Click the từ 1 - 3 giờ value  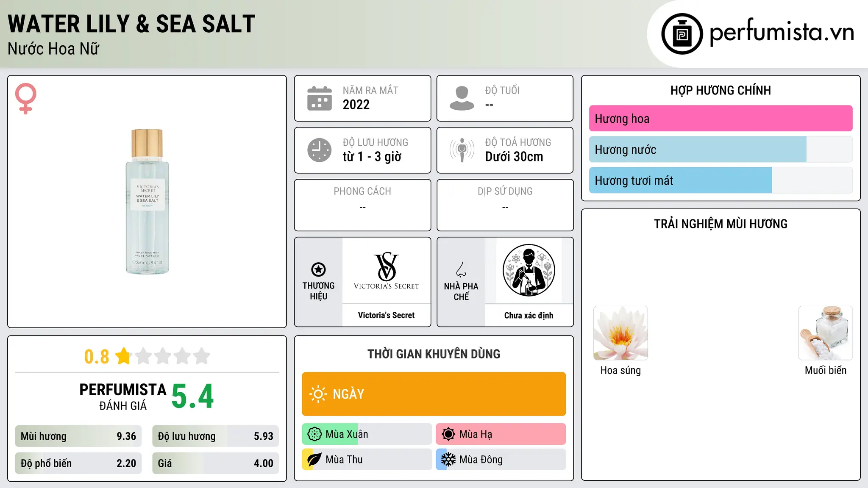click(x=372, y=157)
